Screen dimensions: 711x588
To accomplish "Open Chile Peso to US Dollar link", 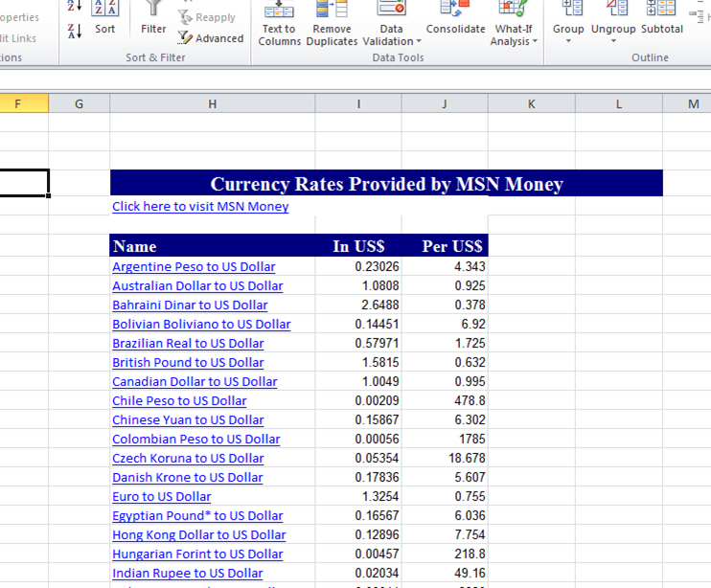I will [x=179, y=401].
